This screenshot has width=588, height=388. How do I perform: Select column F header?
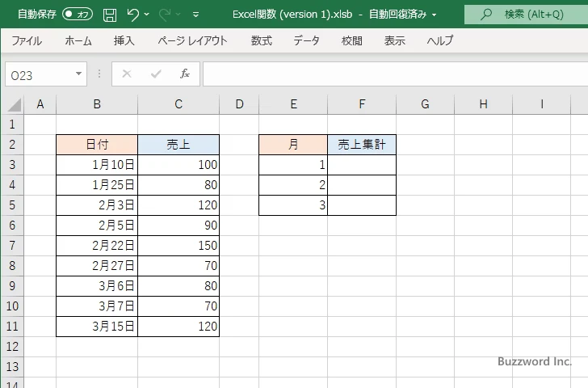pyautogui.click(x=362, y=104)
